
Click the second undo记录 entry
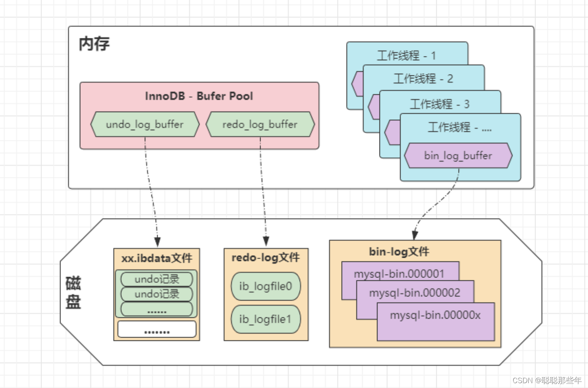point(156,294)
